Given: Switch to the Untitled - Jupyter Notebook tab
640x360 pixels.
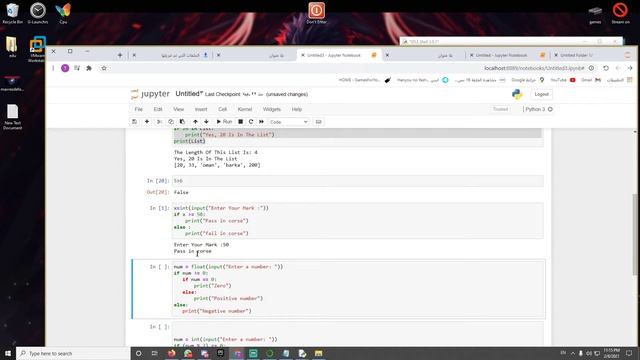Looking at the screenshot, I should pos(507,55).
